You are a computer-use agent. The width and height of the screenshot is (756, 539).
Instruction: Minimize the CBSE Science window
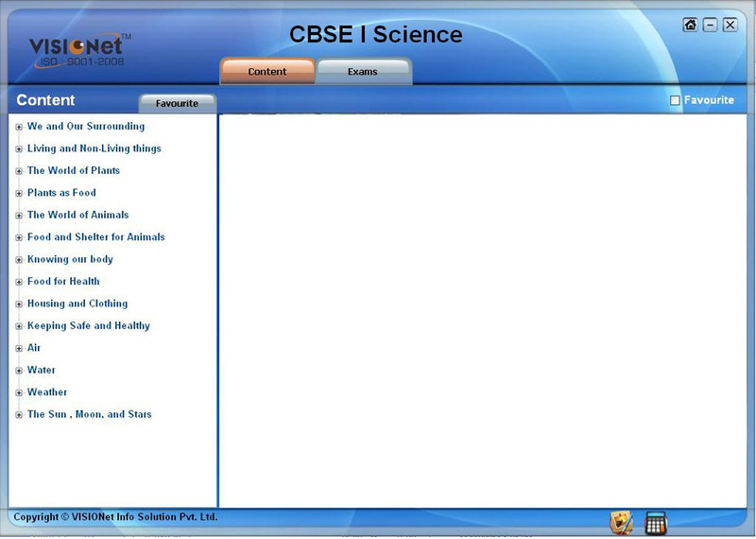tap(711, 26)
